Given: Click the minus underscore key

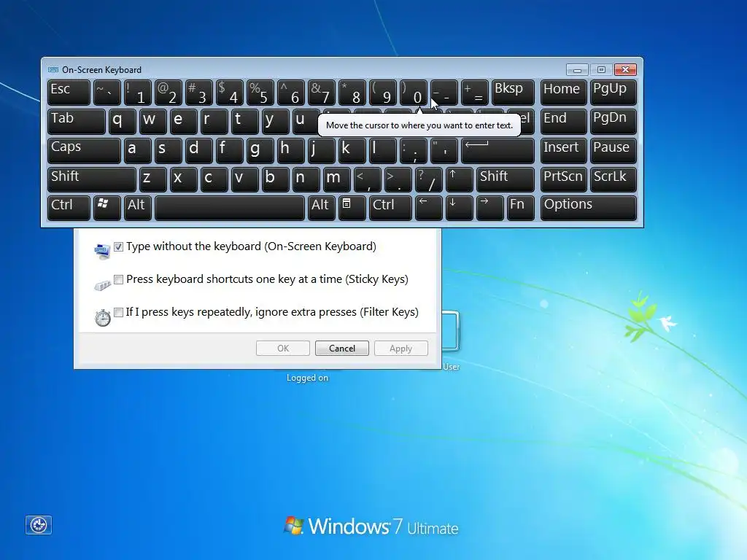Looking at the screenshot, I should [x=444, y=93].
